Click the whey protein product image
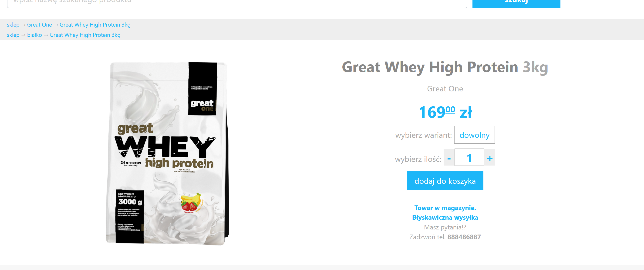644x270 pixels. pos(167,153)
